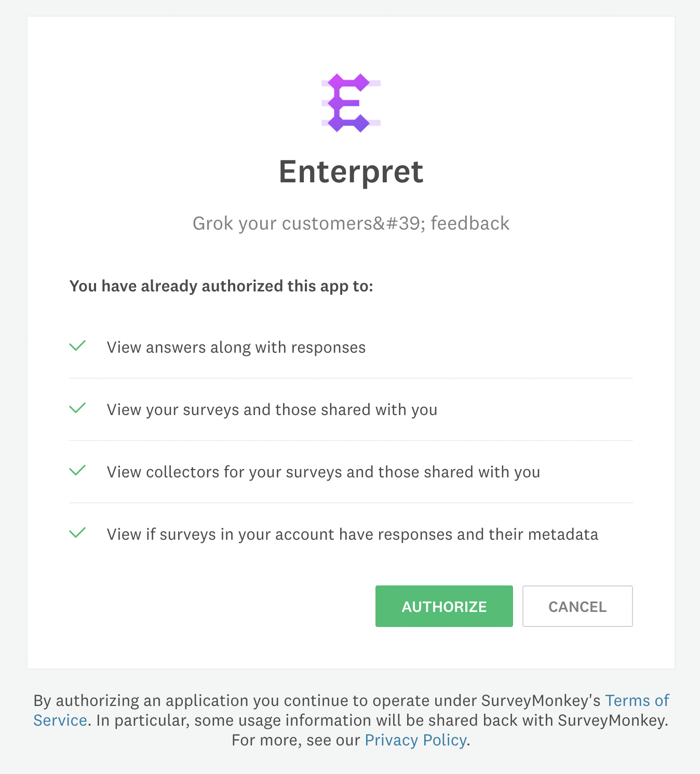Click the Enterpret purple E logo

pos(351,103)
